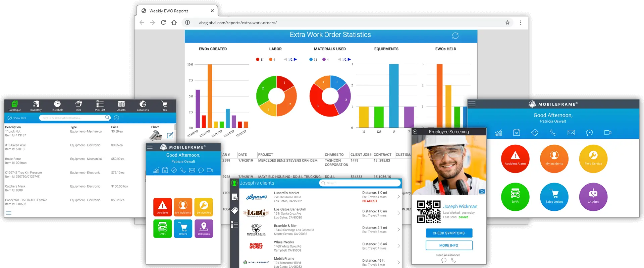This screenshot has width=644, height=268.
Task: Open the checklist icon in clients sidebar
Action: (234, 224)
